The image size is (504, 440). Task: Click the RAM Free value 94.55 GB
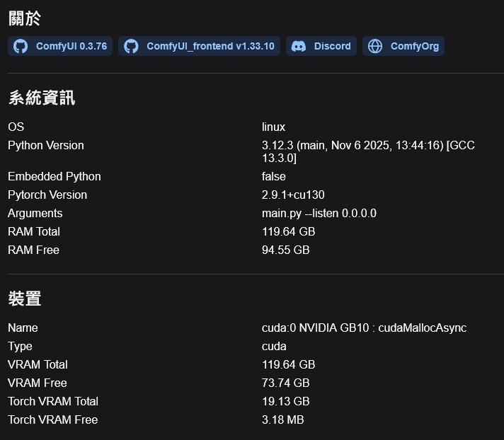tap(285, 250)
